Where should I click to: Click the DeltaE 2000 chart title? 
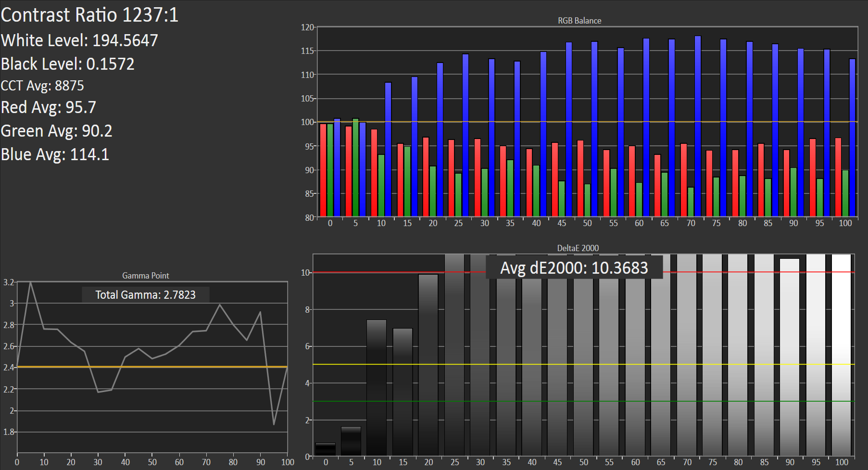tap(578, 248)
